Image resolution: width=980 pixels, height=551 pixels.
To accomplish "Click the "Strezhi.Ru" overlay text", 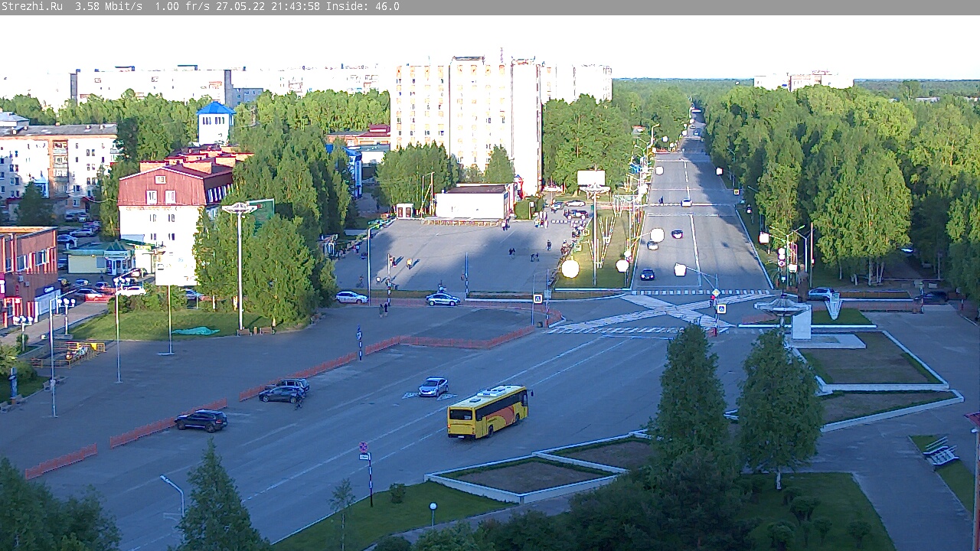I will 32,7.
